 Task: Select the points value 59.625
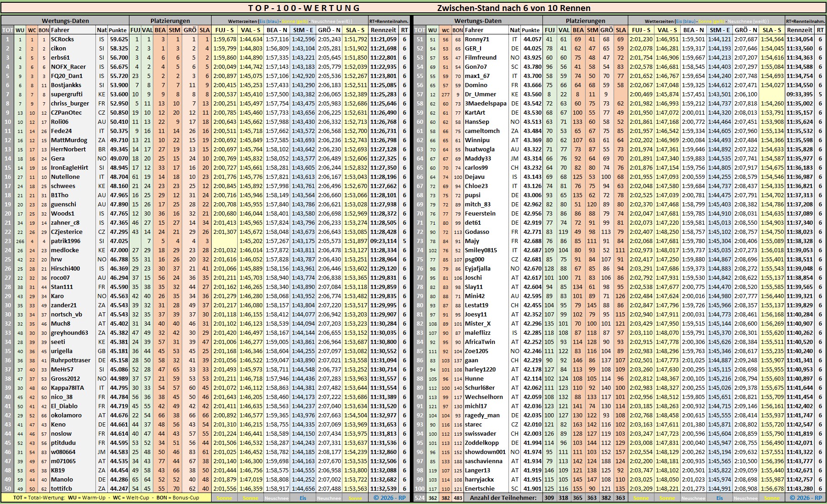(118, 39)
